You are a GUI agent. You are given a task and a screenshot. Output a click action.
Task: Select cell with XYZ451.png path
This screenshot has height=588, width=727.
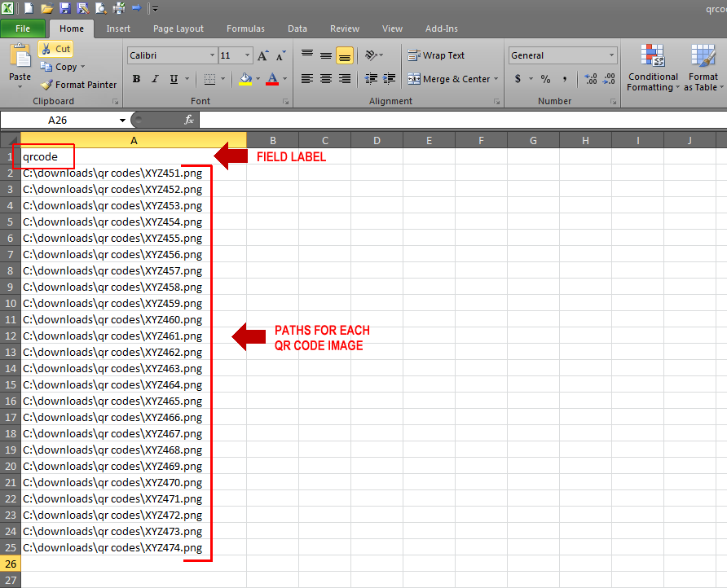point(134,173)
